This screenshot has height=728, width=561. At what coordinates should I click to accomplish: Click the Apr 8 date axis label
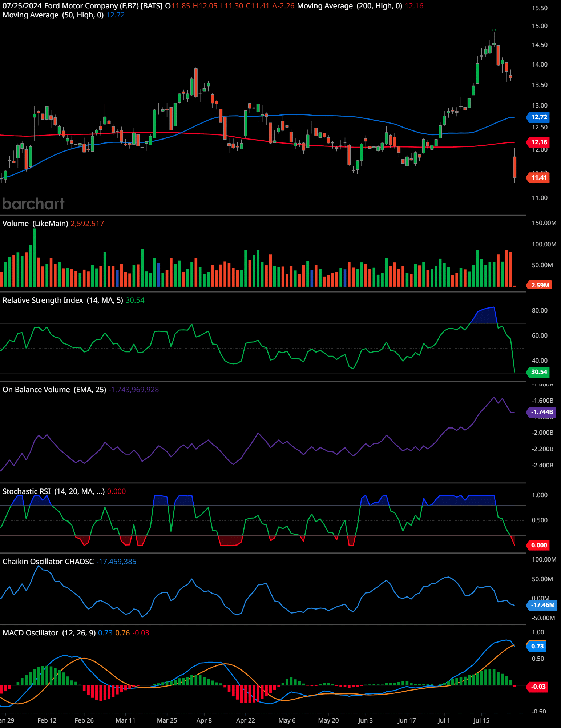[x=204, y=720]
